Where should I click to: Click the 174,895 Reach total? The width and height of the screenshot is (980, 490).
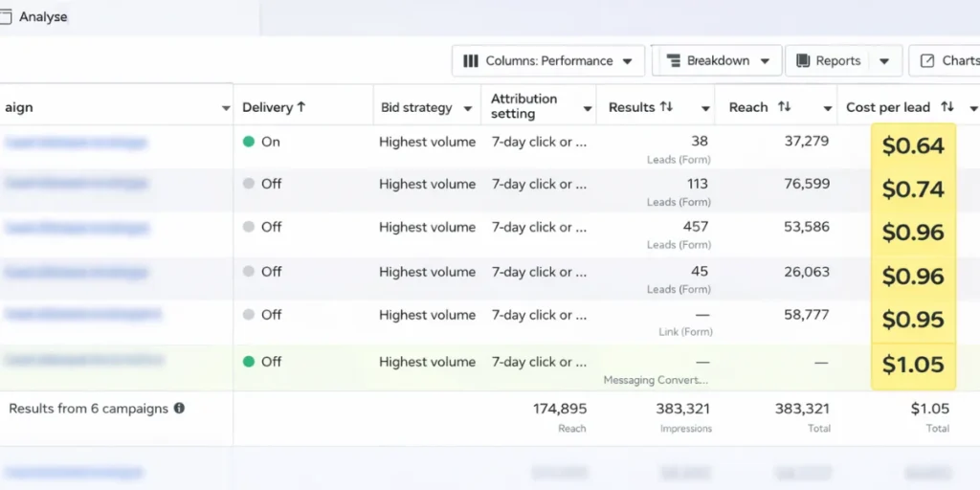tap(559, 409)
